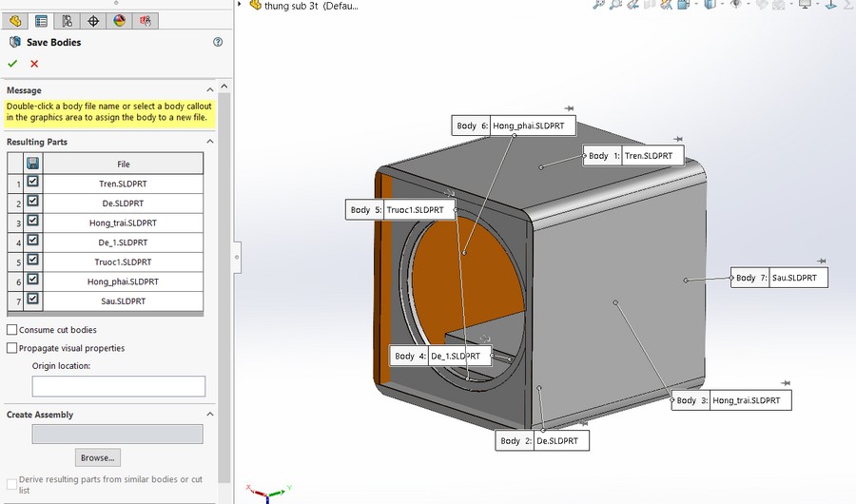Click pin icon above Body 7 callout
856x504 pixels.
click(x=822, y=261)
